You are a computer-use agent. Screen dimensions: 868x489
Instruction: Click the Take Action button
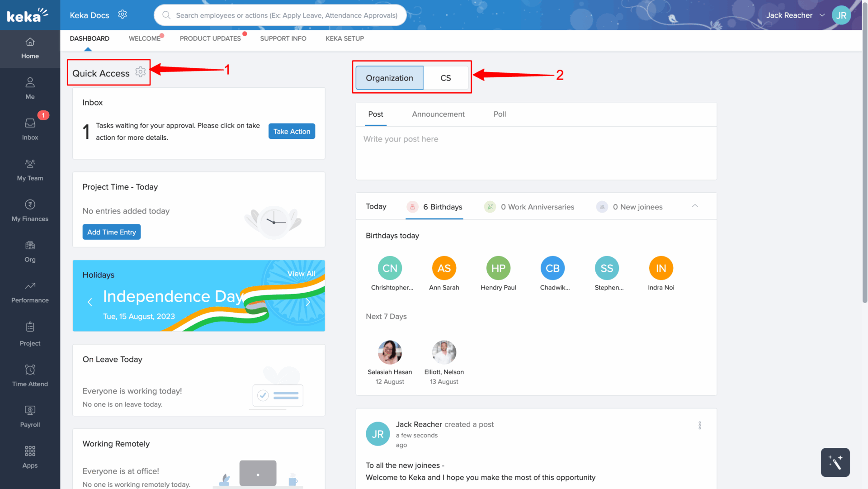pyautogui.click(x=292, y=131)
